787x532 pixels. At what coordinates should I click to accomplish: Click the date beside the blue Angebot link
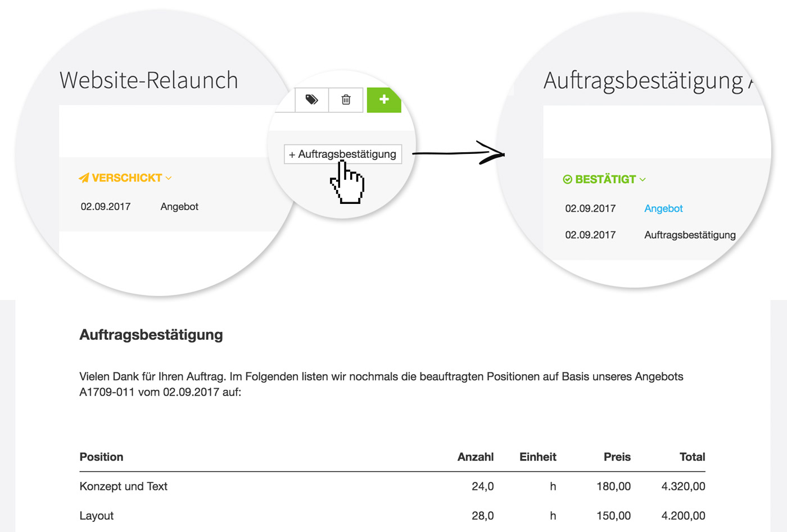590,208
